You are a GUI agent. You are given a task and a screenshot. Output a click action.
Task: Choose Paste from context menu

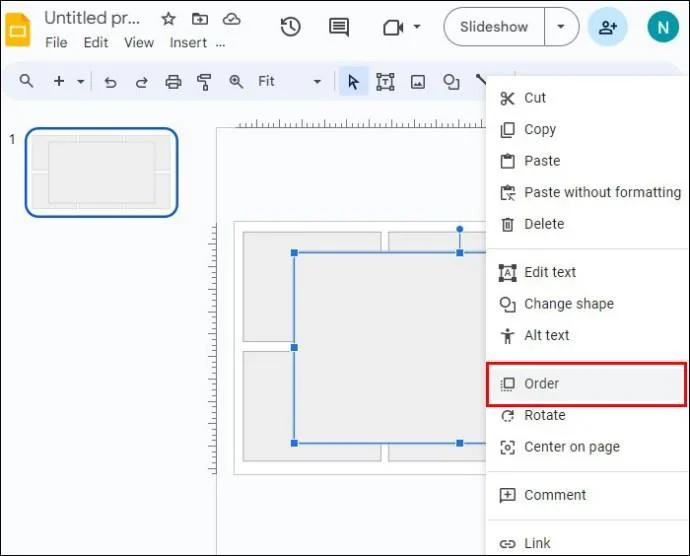(588, 161)
